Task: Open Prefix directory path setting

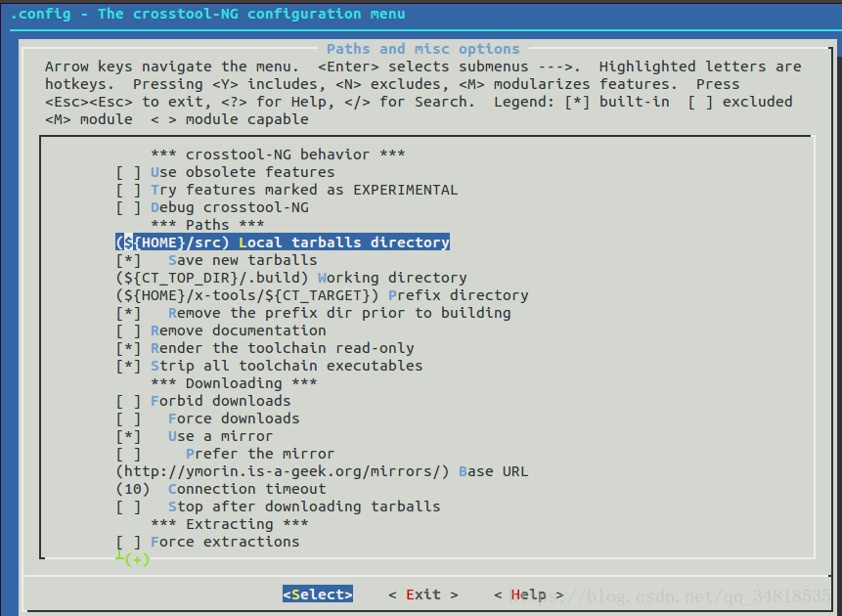Action: coord(322,296)
